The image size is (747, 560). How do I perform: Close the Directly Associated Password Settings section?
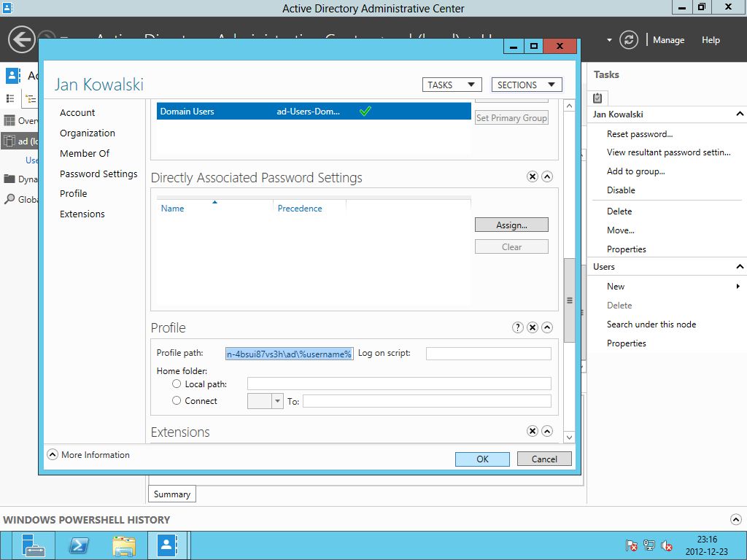pos(532,176)
